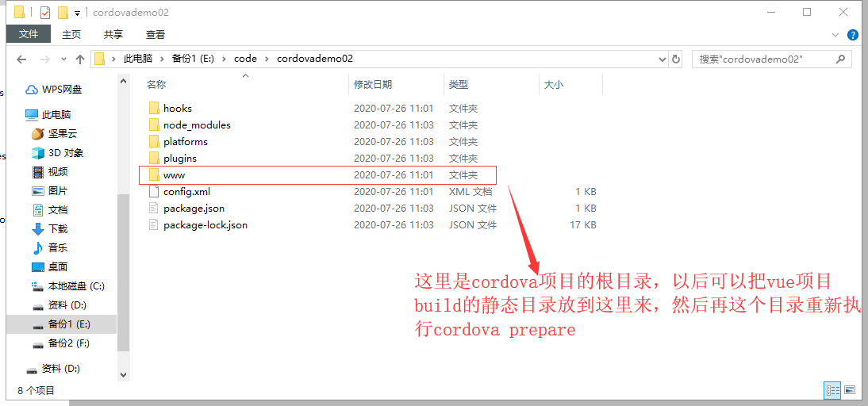Switch to the 主页 ribbon tab

(71, 34)
